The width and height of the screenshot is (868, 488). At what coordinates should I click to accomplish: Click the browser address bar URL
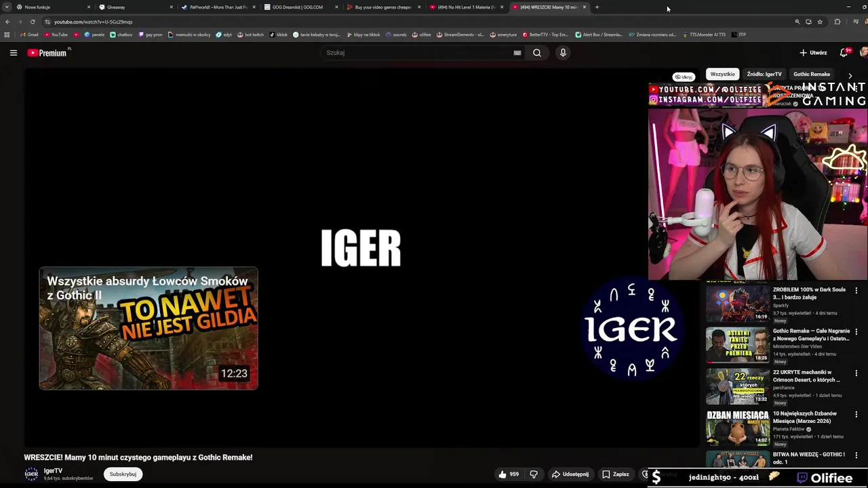pos(93,22)
